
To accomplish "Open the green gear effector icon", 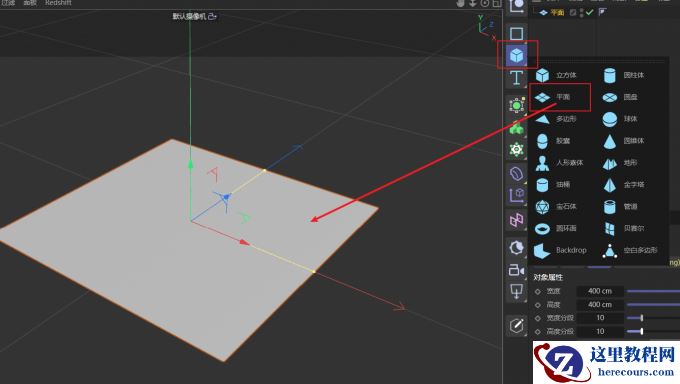I will (517, 150).
